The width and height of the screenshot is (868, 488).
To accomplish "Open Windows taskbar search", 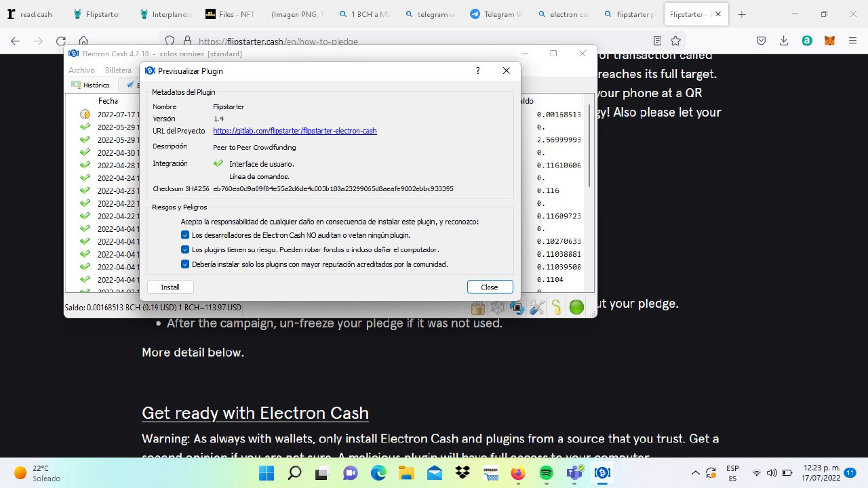I will click(295, 473).
